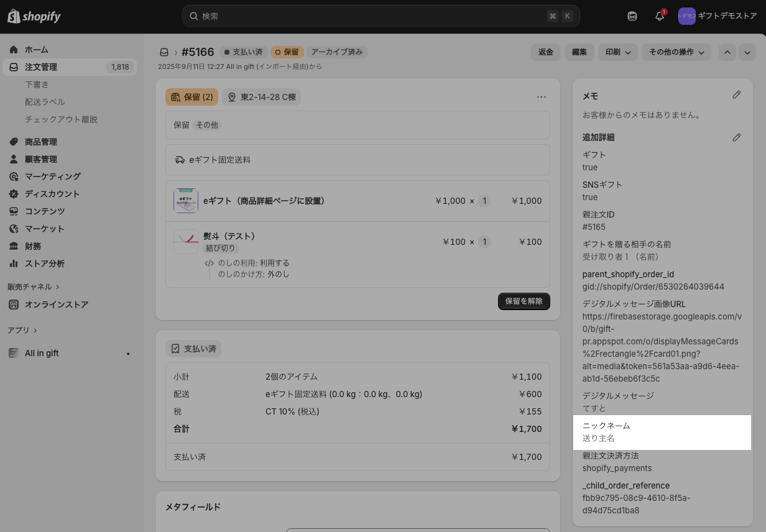
Task: Click the 返金 button
Action: point(546,52)
